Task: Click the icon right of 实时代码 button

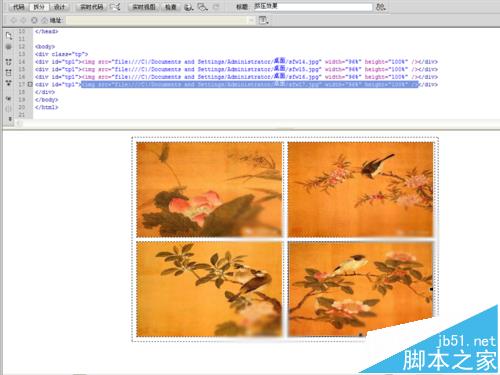Action: (115, 7)
